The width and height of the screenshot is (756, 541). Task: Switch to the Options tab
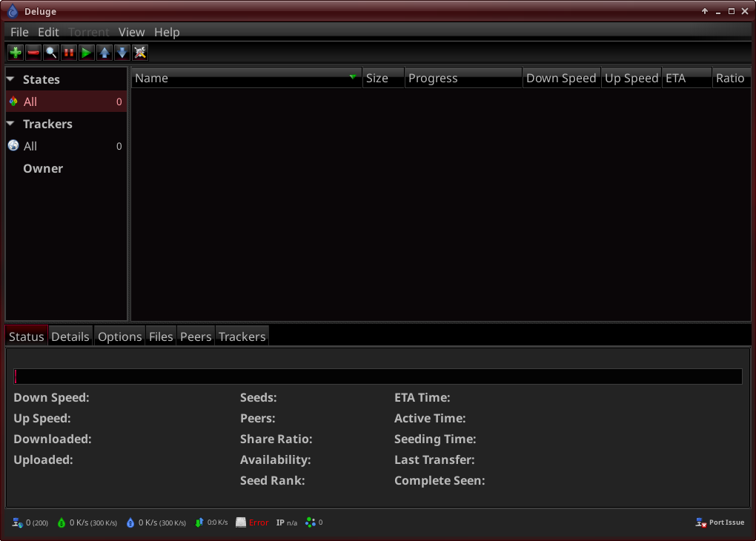tap(119, 336)
